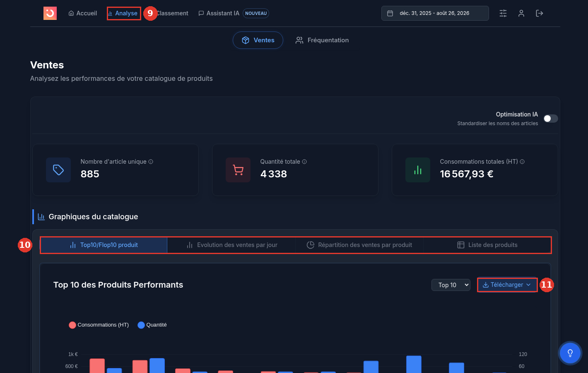Switch to Evolution des ventes par jour
588x373 pixels.
pyautogui.click(x=231, y=245)
